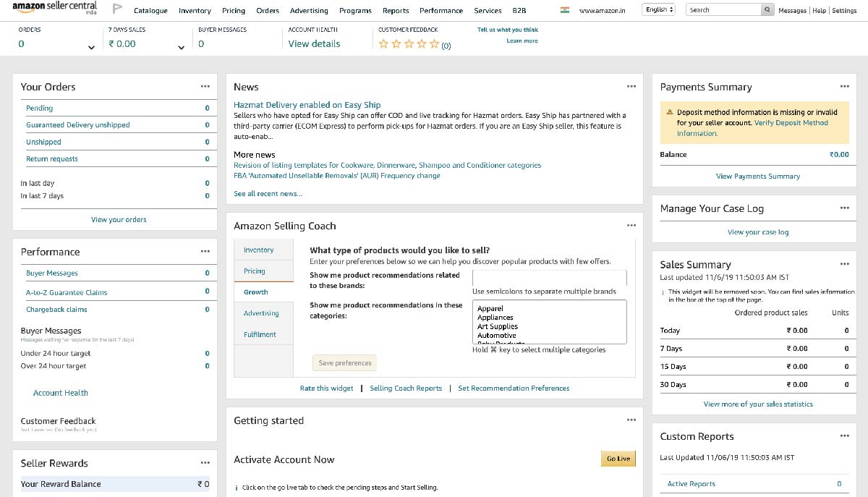Expand the 7 Days Sales dropdown chevron
This screenshot has width=868, height=497.
click(x=181, y=47)
